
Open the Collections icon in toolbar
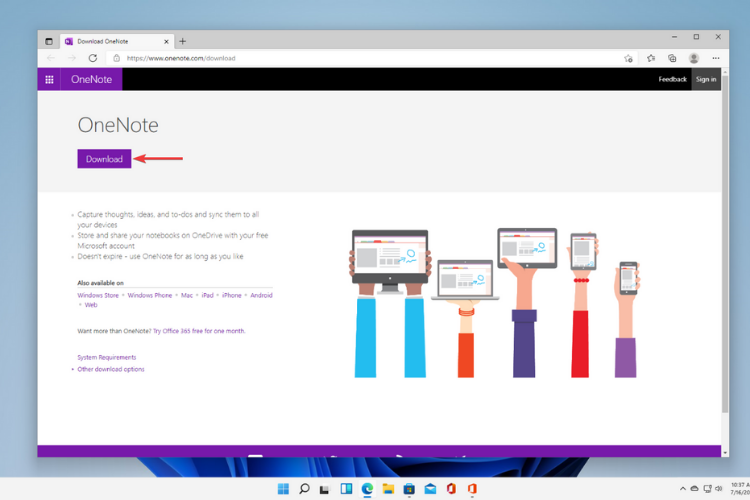point(672,58)
